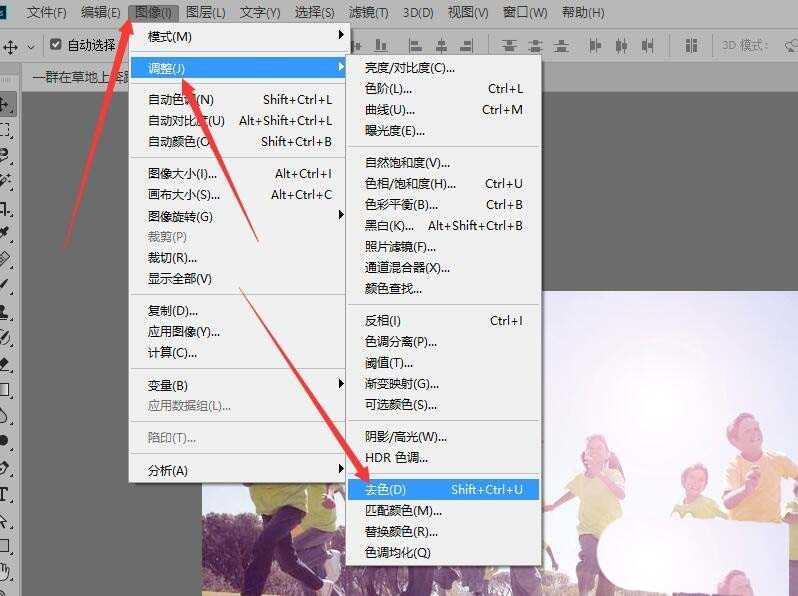The height and width of the screenshot is (596, 798).
Task: Select the Brush tool
Action: (5, 285)
